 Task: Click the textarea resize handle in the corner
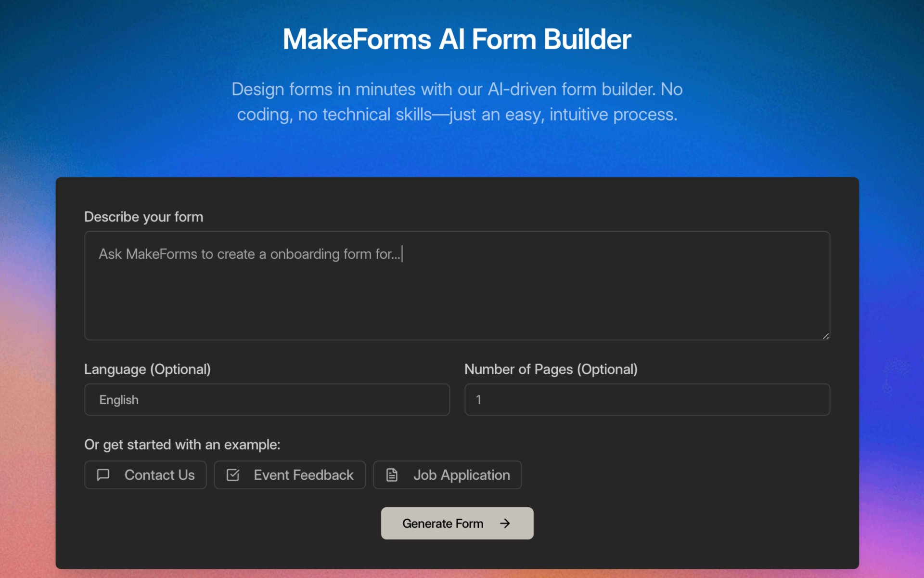click(825, 336)
